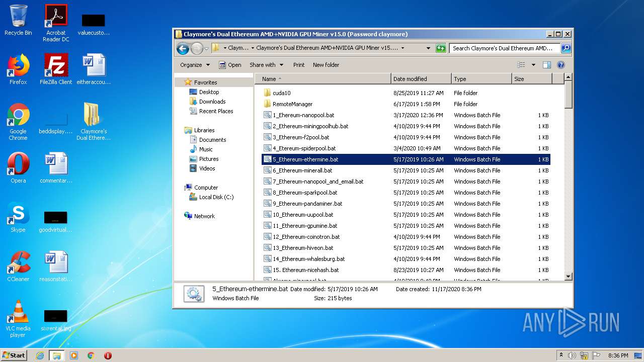Select the commentar Word document icon
This screenshot has width=644, height=362.
56,168
